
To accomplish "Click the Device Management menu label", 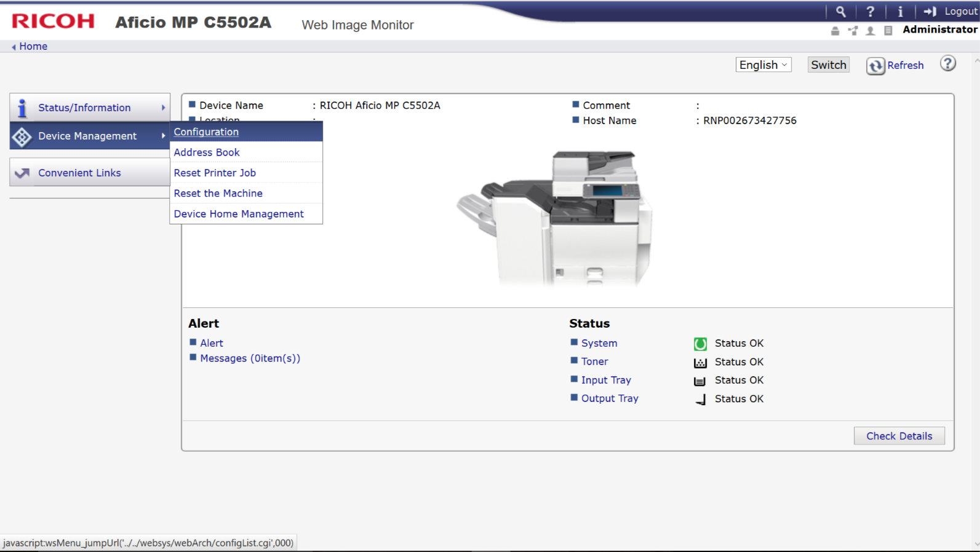I will click(87, 136).
